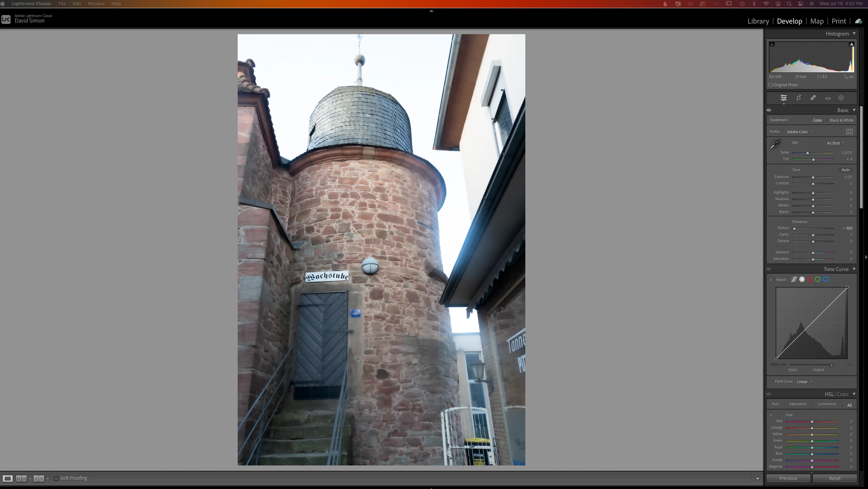Image resolution: width=868 pixels, height=489 pixels.
Task: Check the Original Photo checkbox
Action: 771,85
